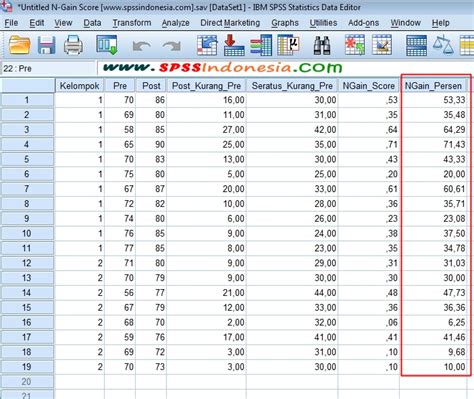Open the Help menu
The image size is (474, 399).
(x=441, y=23)
